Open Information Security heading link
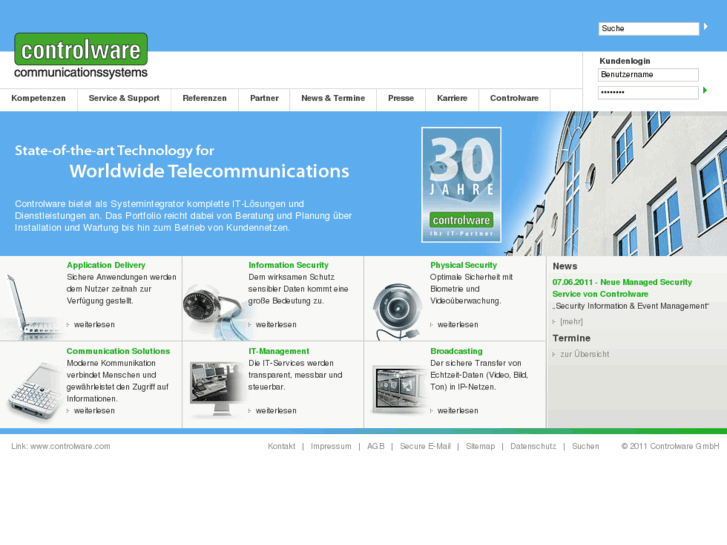This screenshot has height=545, width=727. point(288,265)
